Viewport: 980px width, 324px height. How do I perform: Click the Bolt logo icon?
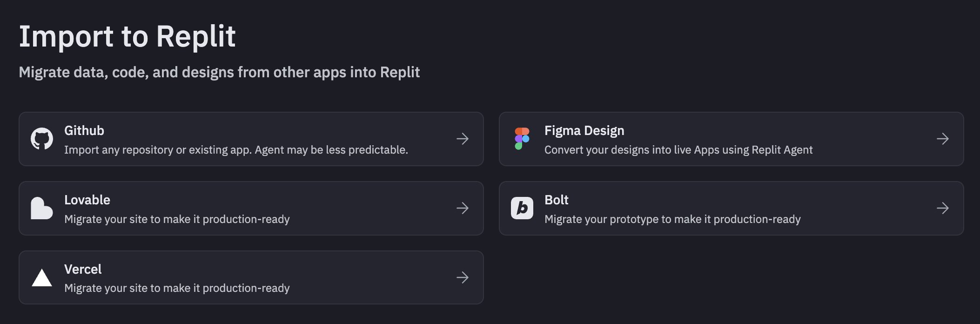pos(522,208)
